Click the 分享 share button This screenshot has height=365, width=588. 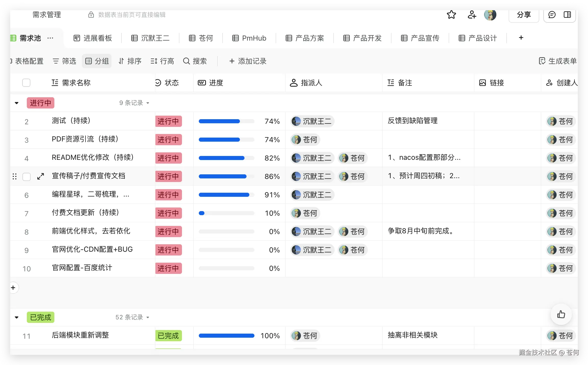[x=524, y=15]
